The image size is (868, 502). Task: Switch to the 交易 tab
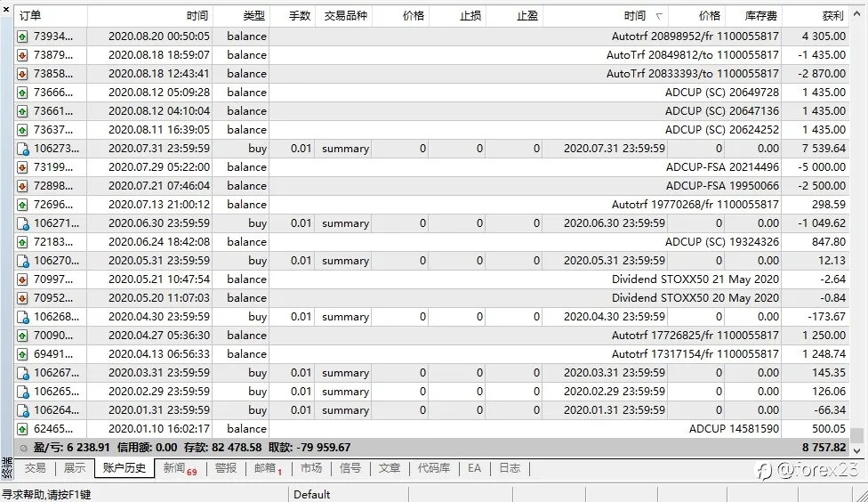[x=35, y=468]
